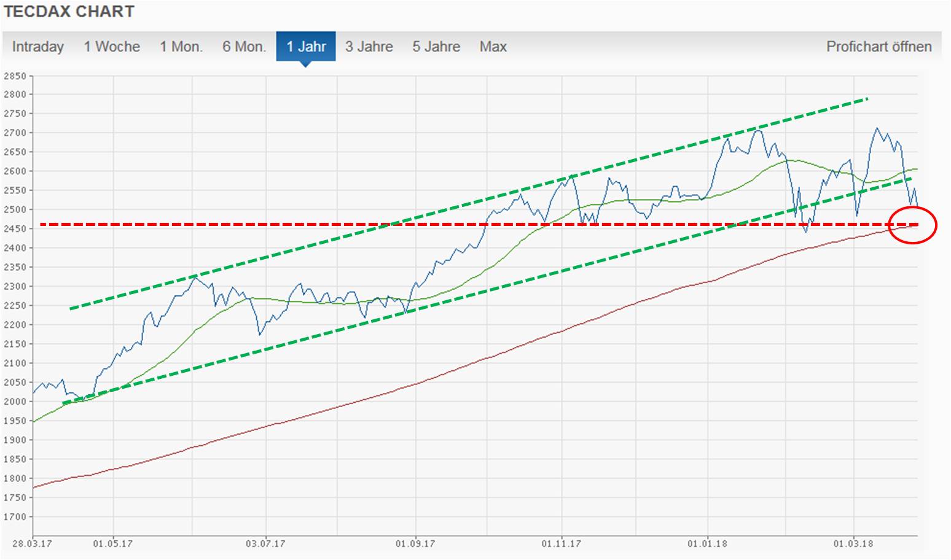The width and height of the screenshot is (951, 560).
Task: Click the 03.07.17 x-axis date
Action: pyautogui.click(x=265, y=544)
